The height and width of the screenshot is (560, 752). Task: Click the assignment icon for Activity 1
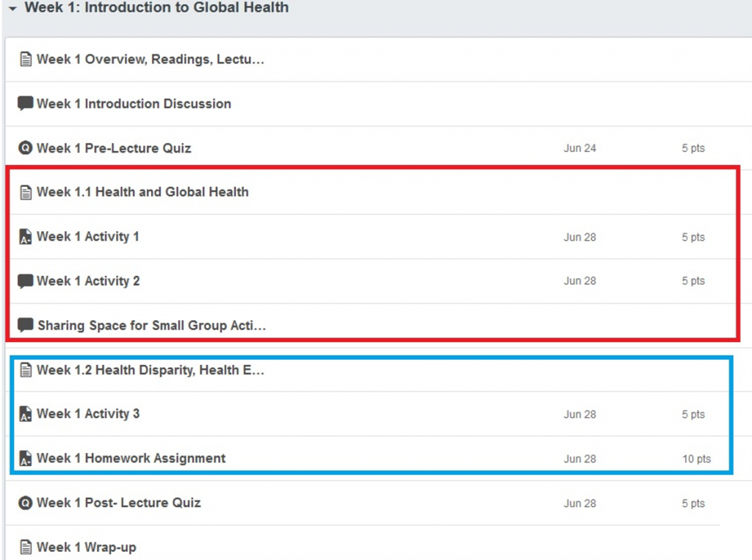coord(26,237)
